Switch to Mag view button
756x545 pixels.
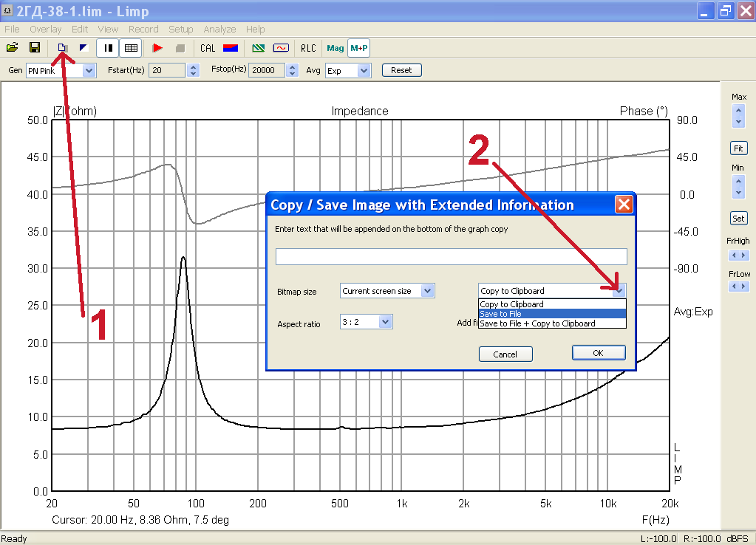click(x=335, y=48)
